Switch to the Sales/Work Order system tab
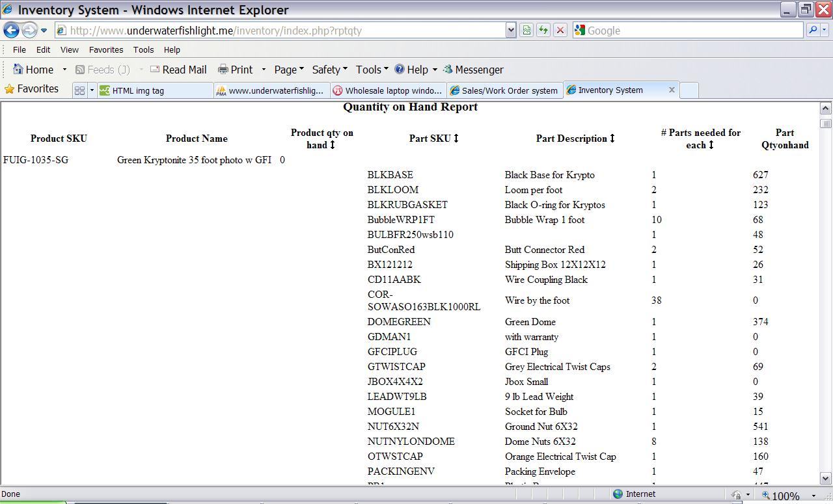The height and width of the screenshot is (504, 833). coord(504,90)
